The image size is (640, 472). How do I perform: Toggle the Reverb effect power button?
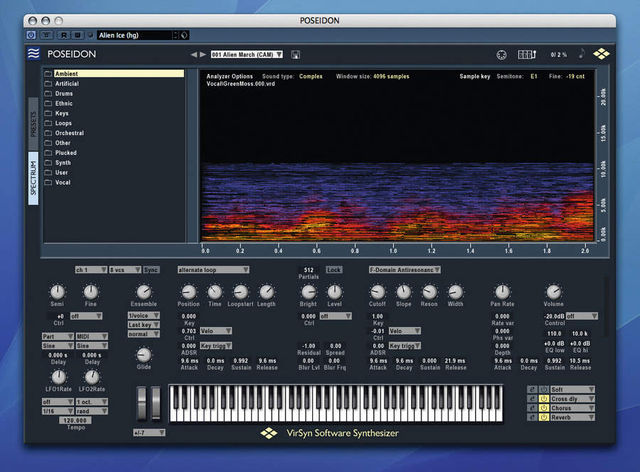pos(544,417)
